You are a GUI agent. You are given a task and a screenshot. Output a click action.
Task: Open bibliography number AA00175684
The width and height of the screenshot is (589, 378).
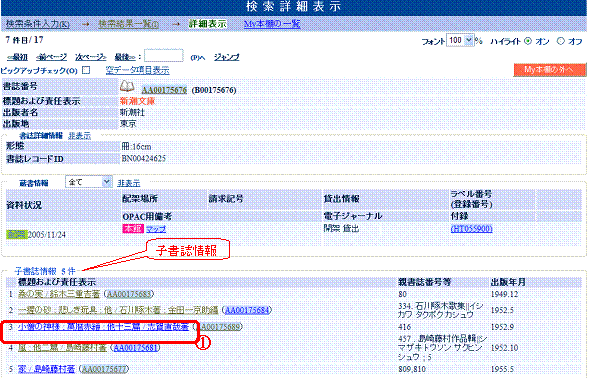247,310
